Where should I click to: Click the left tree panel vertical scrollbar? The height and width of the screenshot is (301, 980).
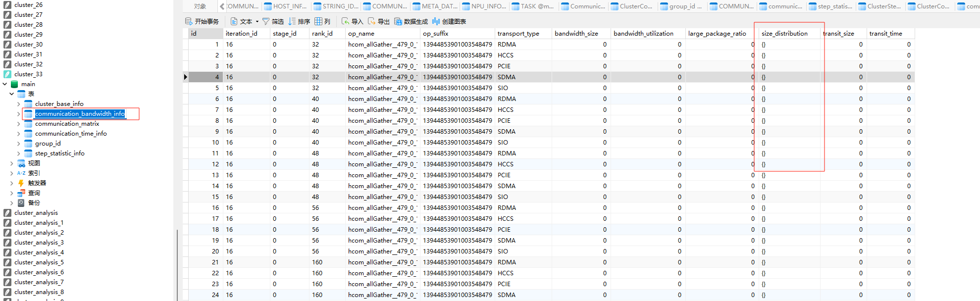point(177,265)
